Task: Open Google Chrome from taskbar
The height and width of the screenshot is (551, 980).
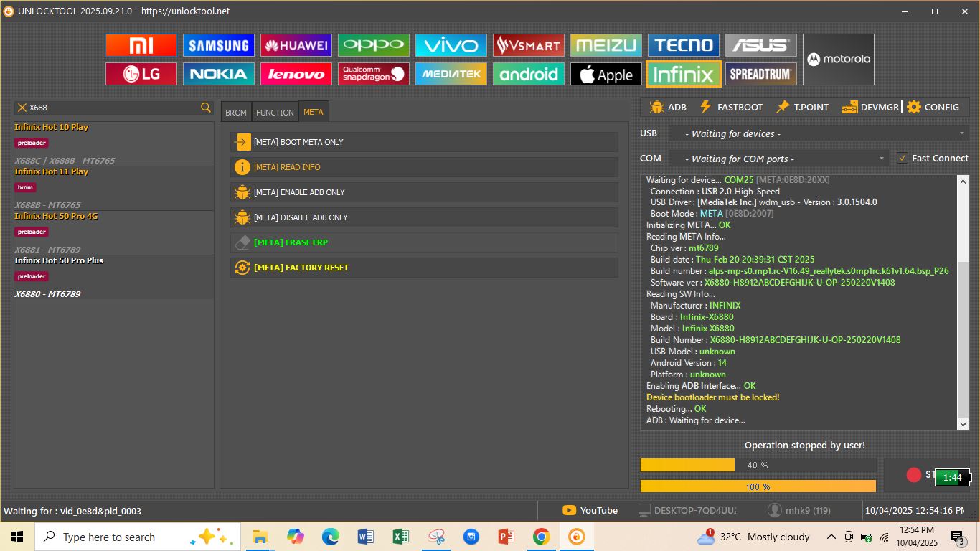Action: click(541, 537)
